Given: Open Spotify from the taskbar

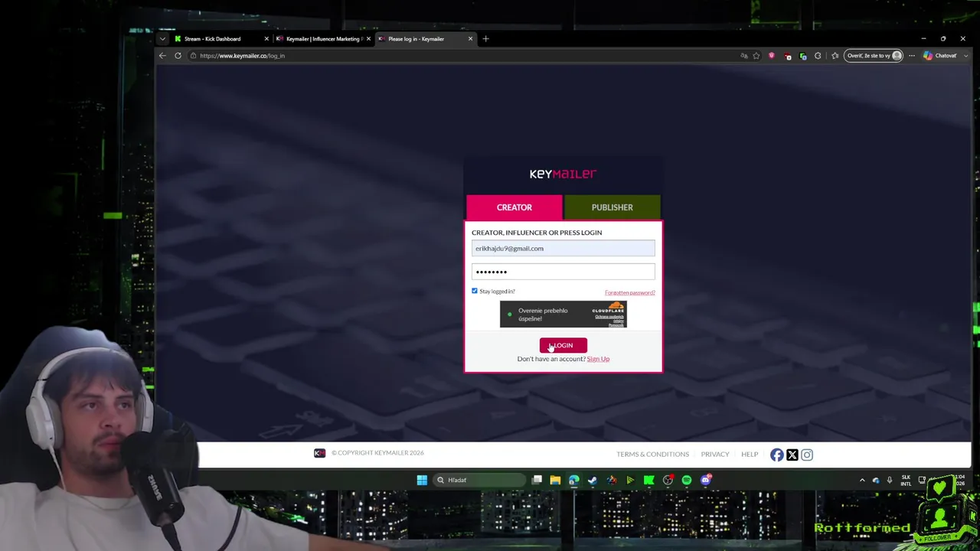Looking at the screenshot, I should click(x=687, y=481).
